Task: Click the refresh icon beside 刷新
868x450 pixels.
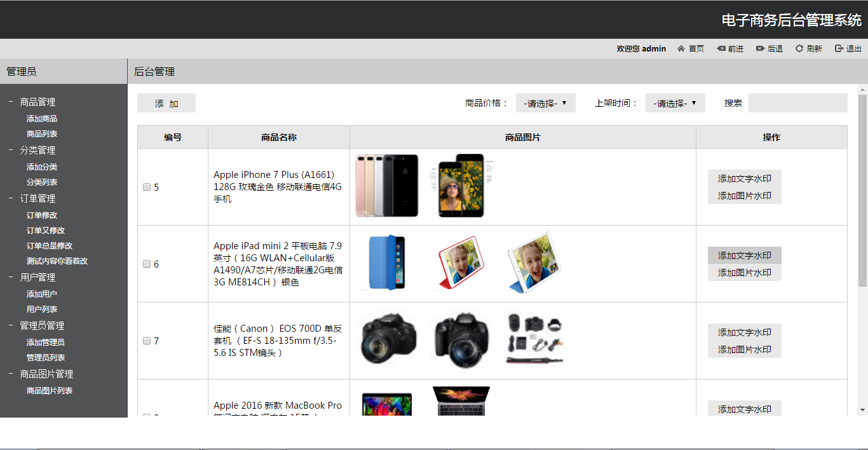Action: point(799,48)
